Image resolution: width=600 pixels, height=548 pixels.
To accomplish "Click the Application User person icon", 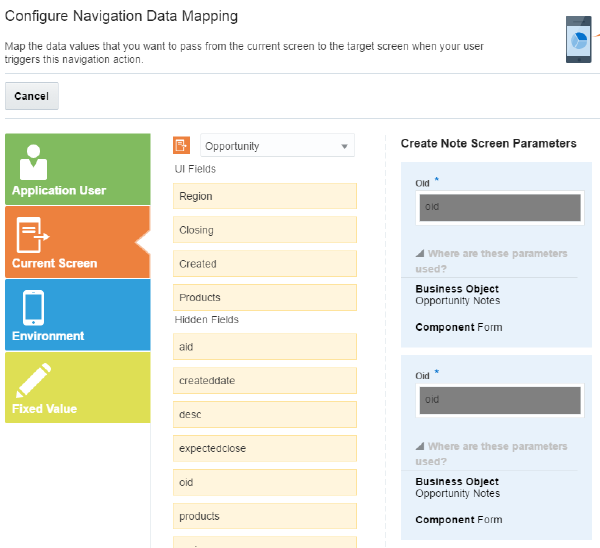I will [x=34, y=160].
